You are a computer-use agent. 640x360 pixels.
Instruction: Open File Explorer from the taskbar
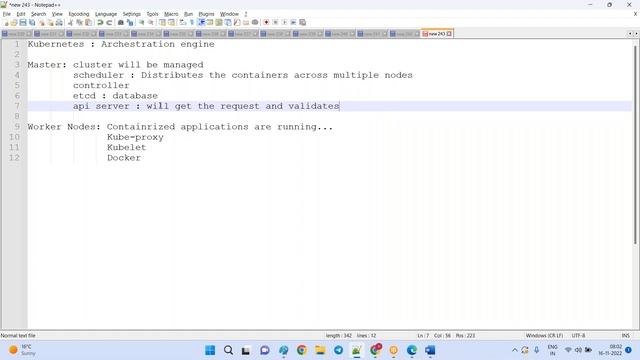(320, 350)
